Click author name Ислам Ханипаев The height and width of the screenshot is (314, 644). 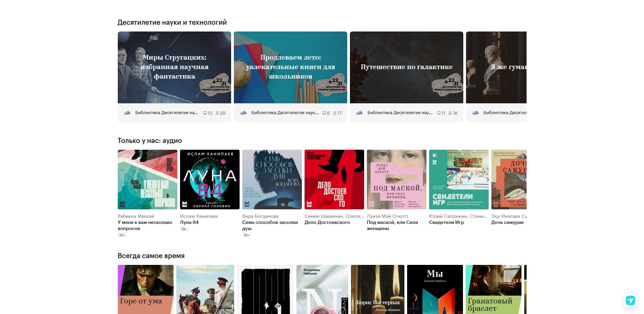(199, 216)
